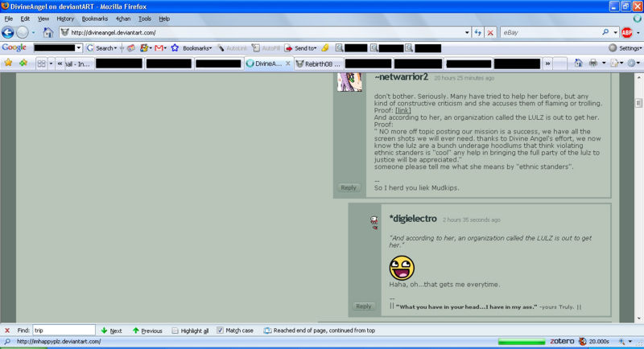The height and width of the screenshot is (349, 644).
Task: Open Google toolbar Settings dropdown
Action: pyautogui.click(x=625, y=48)
